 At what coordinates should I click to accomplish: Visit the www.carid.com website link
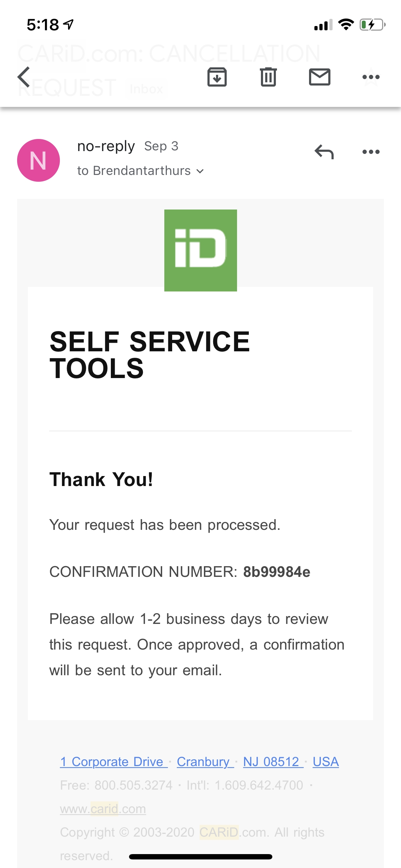103,809
